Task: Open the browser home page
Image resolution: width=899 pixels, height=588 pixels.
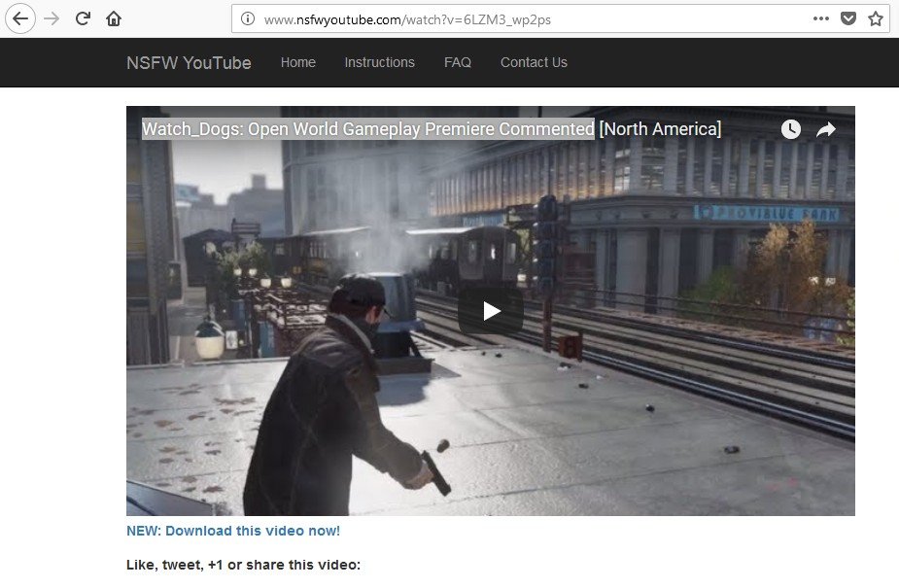Action: [114, 18]
